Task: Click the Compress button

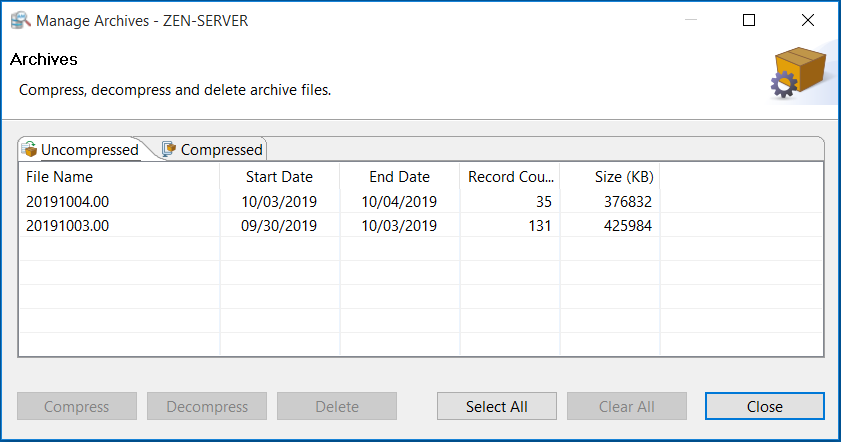Action: point(77,406)
